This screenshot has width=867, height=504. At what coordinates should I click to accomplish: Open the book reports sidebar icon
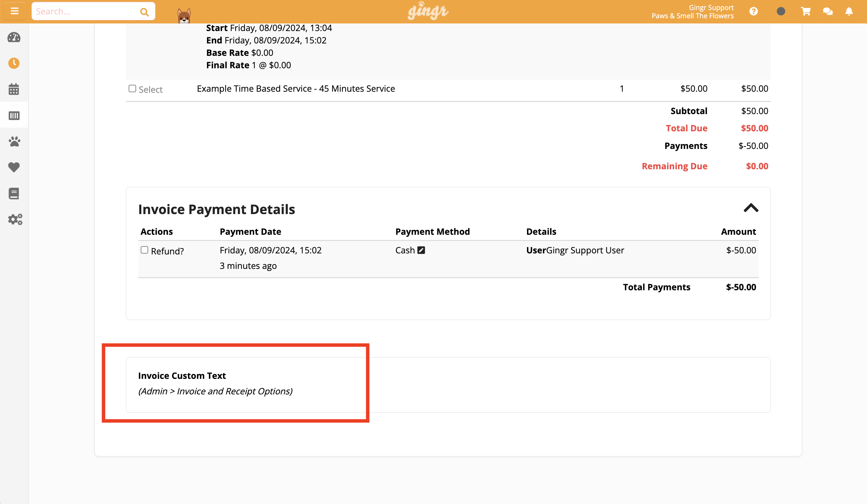(14, 193)
